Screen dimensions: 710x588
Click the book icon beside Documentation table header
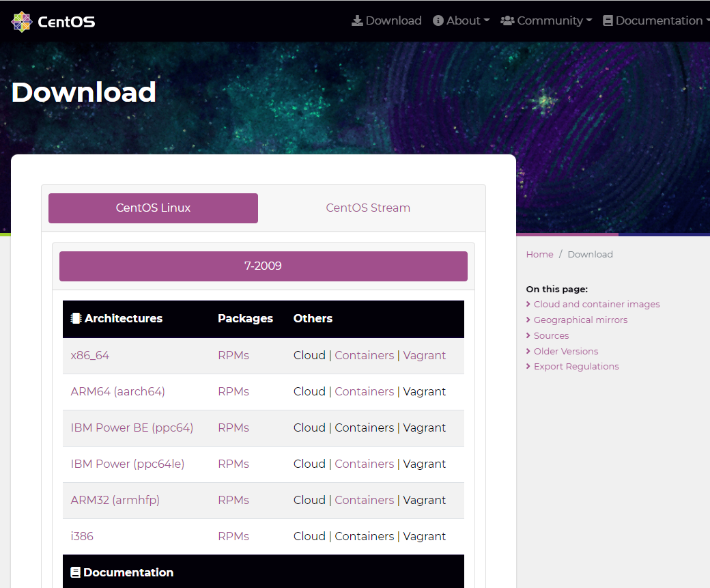click(76, 572)
